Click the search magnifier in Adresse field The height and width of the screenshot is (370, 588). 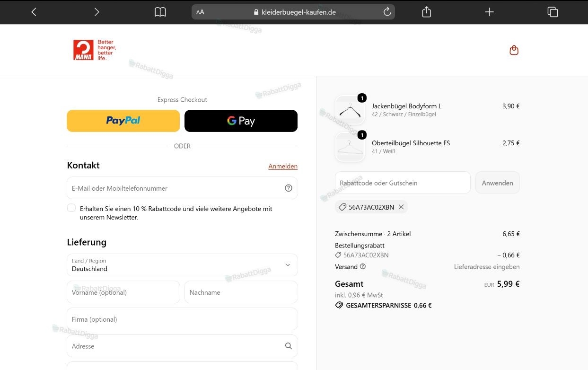(x=289, y=346)
